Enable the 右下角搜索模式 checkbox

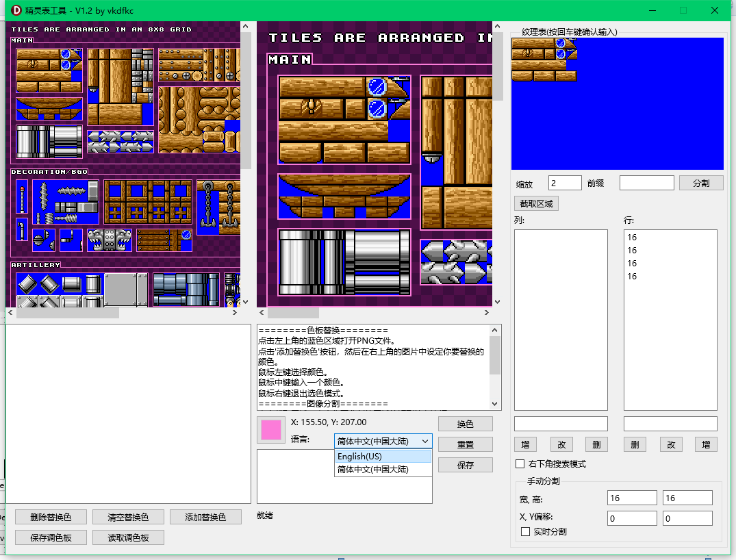520,463
